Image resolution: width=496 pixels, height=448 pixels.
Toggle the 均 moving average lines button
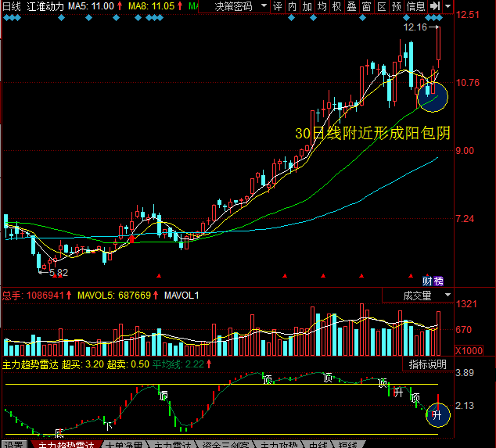tap(322, 6)
